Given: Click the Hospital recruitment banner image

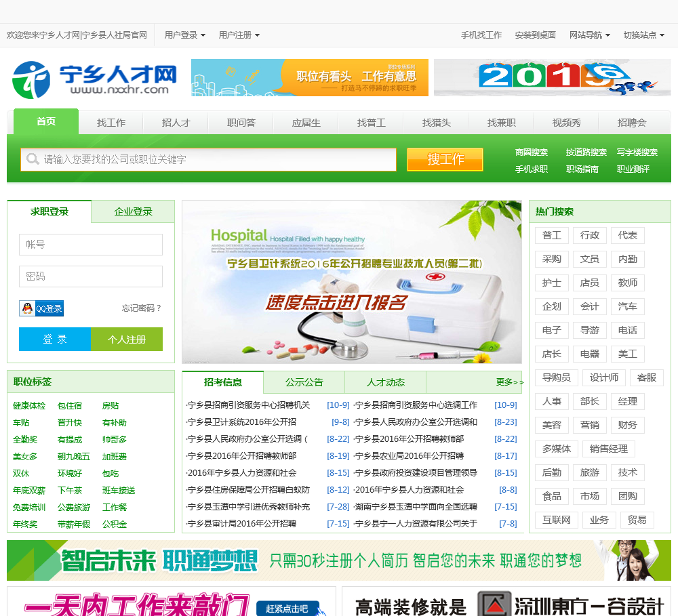Looking at the screenshot, I should pos(352,282).
